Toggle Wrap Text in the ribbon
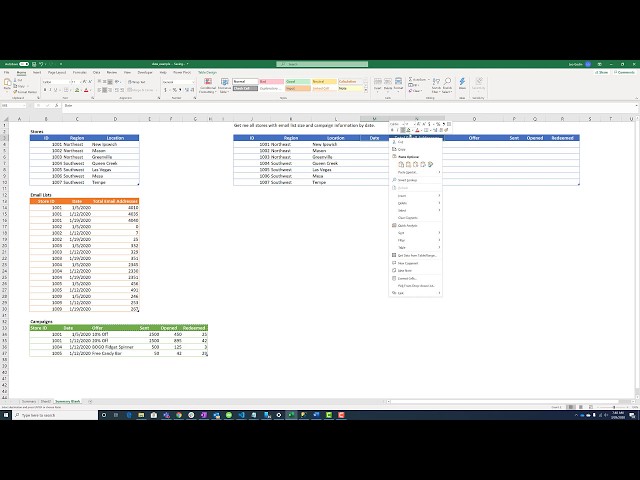 coord(137,82)
